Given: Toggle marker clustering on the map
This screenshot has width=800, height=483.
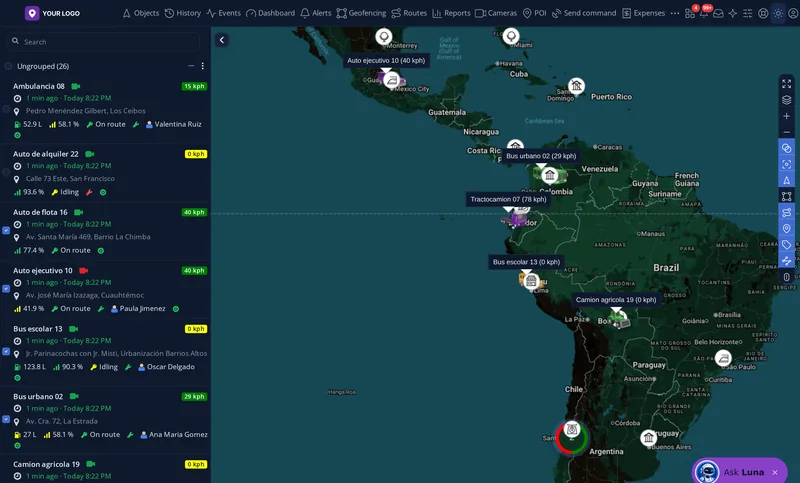Looking at the screenshot, I should (x=787, y=148).
